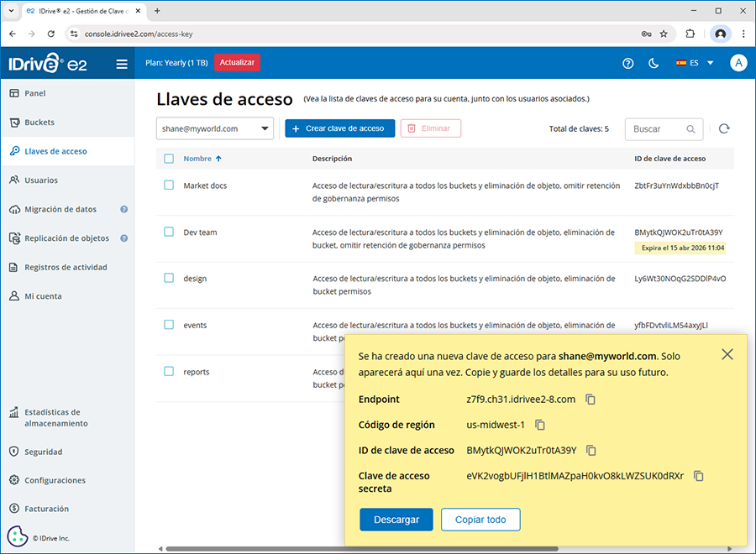Close the new access key notification
756x554 pixels.
pyautogui.click(x=727, y=354)
